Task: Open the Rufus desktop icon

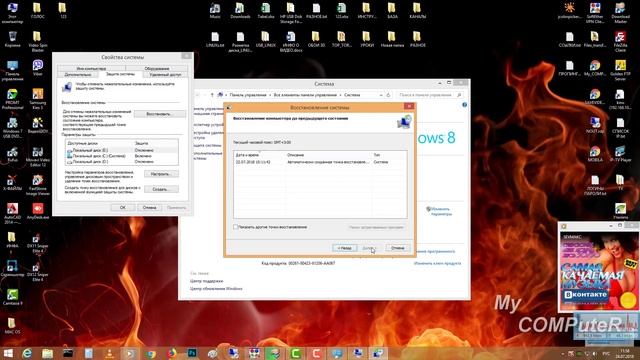Action: coord(12,155)
